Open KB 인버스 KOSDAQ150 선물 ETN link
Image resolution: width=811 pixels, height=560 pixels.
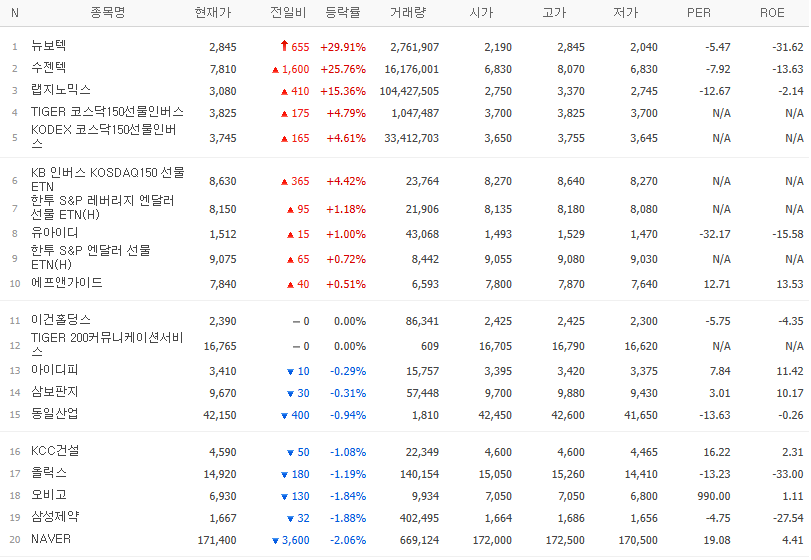(x=108, y=179)
